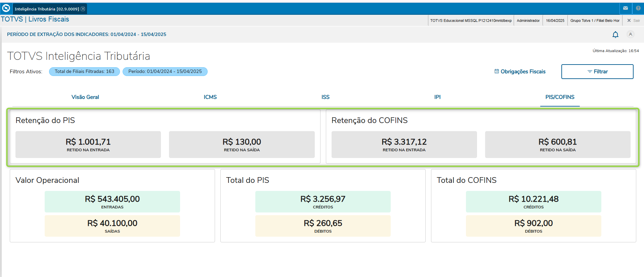Switch to the ICMS tab

point(210,97)
